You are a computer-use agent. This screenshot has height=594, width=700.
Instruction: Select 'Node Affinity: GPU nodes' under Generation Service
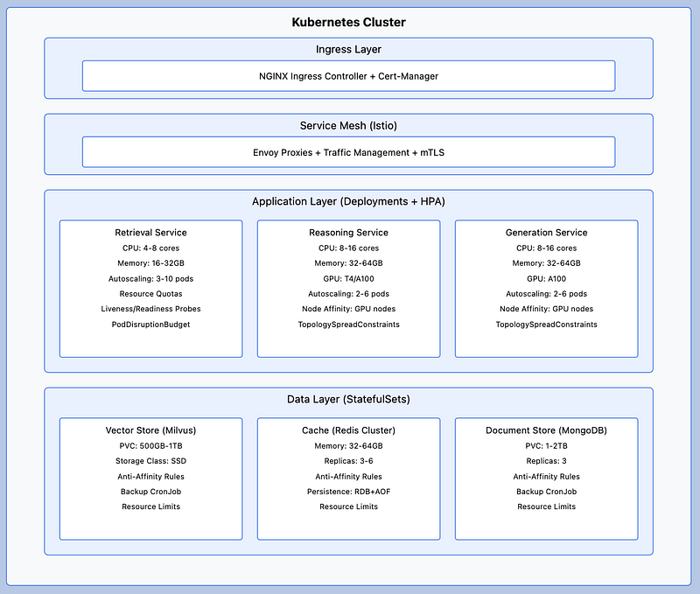click(546, 309)
